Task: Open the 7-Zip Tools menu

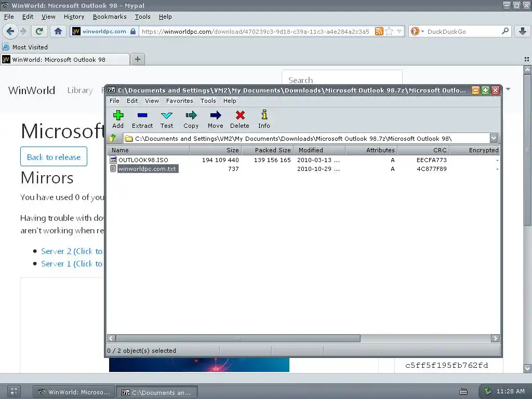Action: pos(208,101)
